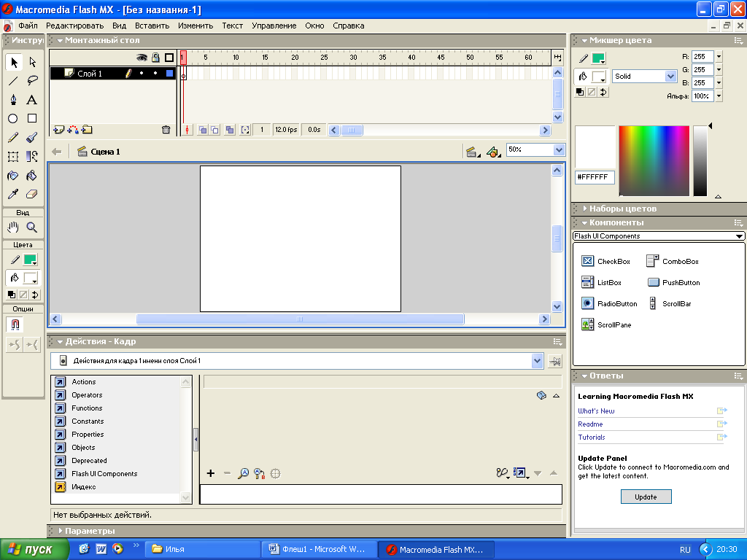
Task: Select the Subselection tool
Action: (x=32, y=62)
